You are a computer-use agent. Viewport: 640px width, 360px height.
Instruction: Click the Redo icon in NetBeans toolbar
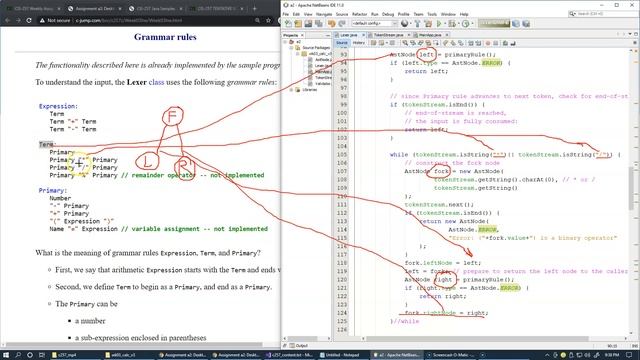[342, 24]
